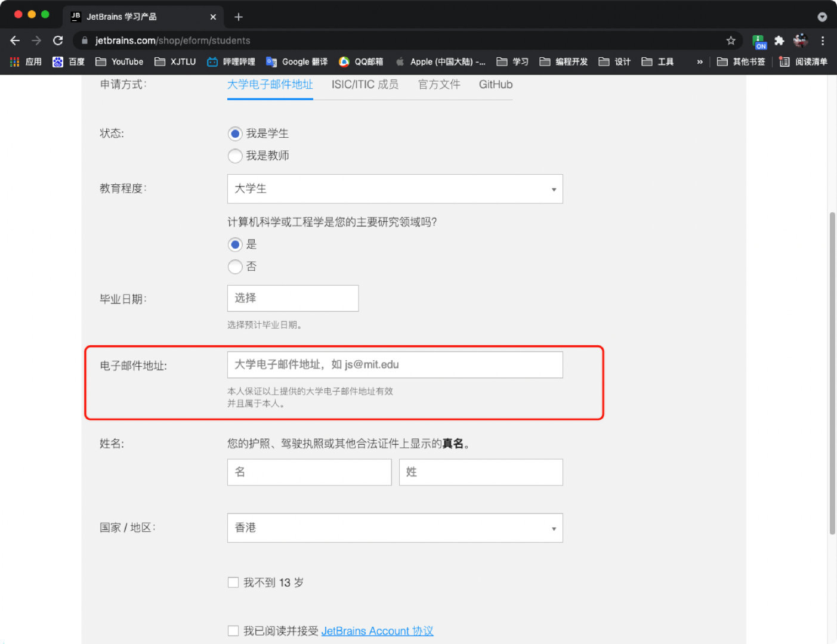Open the Google 翻译 bookmark
837x644 pixels.
point(297,61)
